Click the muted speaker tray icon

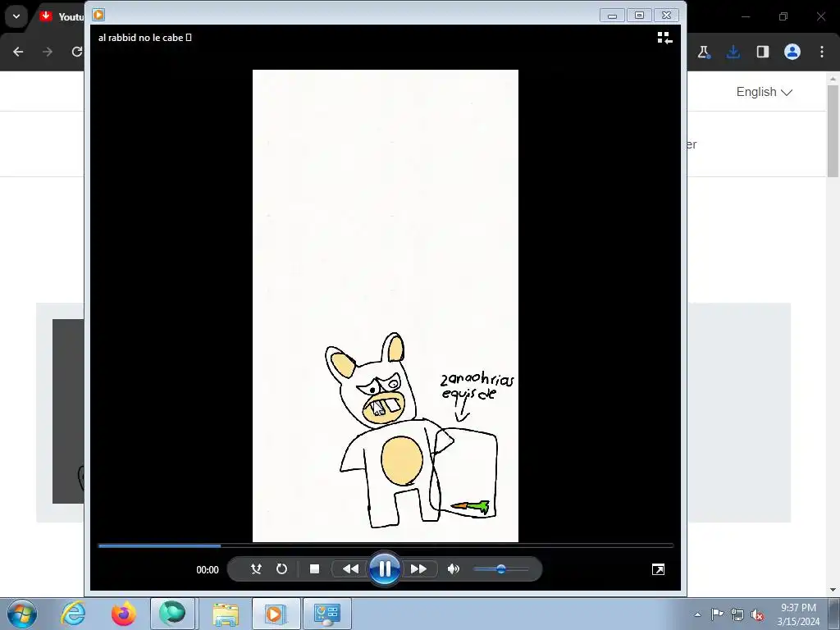point(757,614)
